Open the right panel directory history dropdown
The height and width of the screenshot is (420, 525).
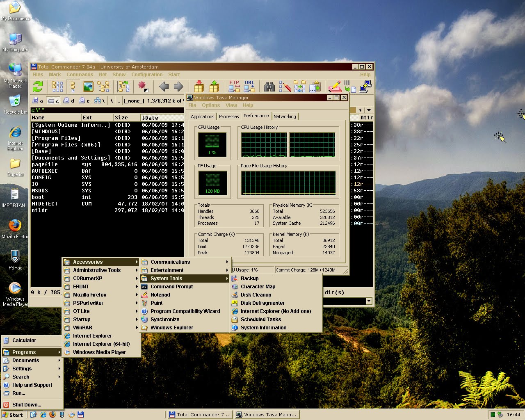click(x=369, y=110)
